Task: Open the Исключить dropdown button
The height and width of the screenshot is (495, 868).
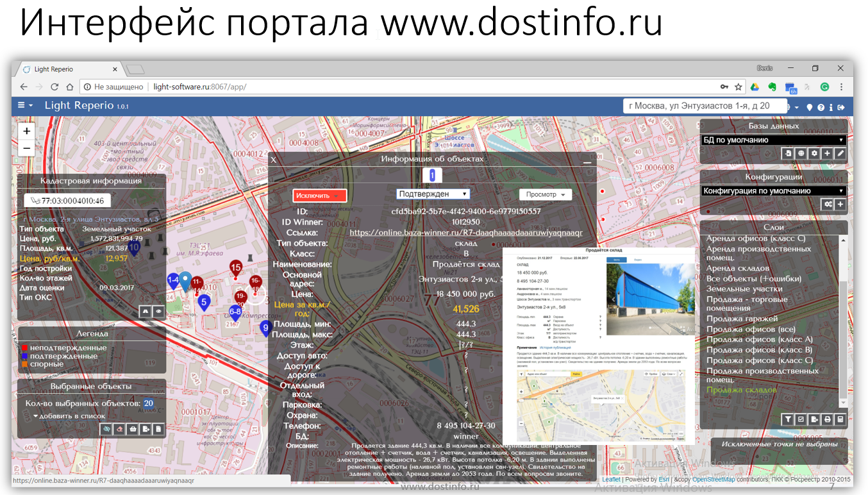Action: pos(320,196)
